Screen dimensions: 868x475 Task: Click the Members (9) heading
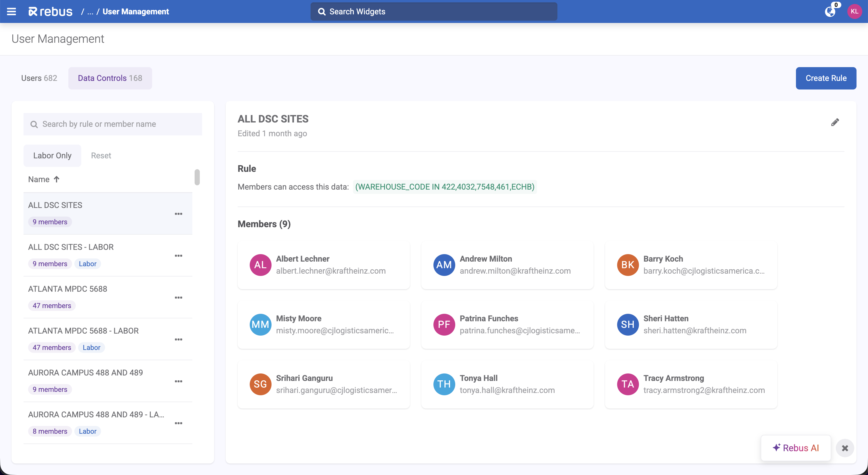pyautogui.click(x=264, y=224)
